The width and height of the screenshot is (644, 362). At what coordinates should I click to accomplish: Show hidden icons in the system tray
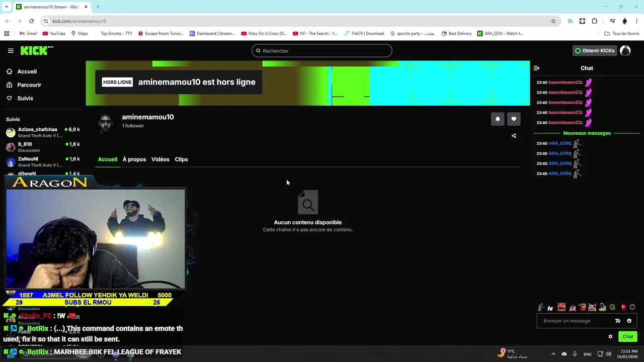pos(553,354)
